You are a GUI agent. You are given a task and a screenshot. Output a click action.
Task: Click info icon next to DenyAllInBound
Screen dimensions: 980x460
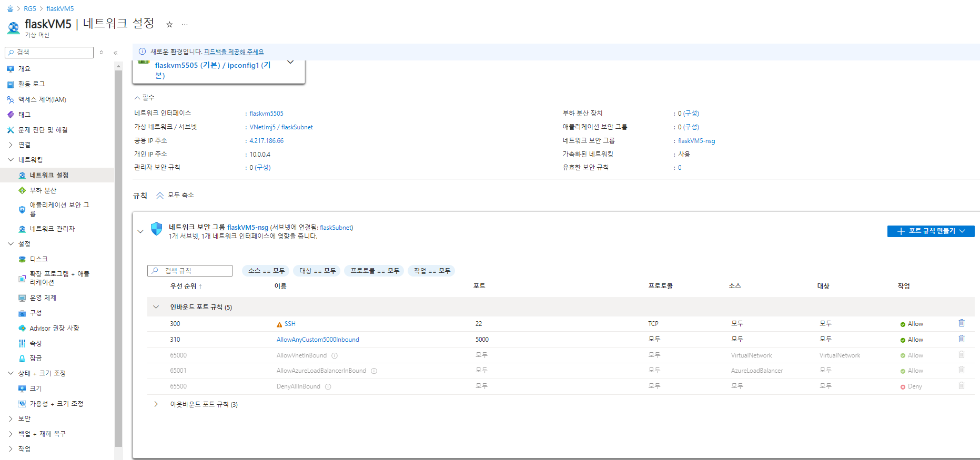[x=328, y=386]
